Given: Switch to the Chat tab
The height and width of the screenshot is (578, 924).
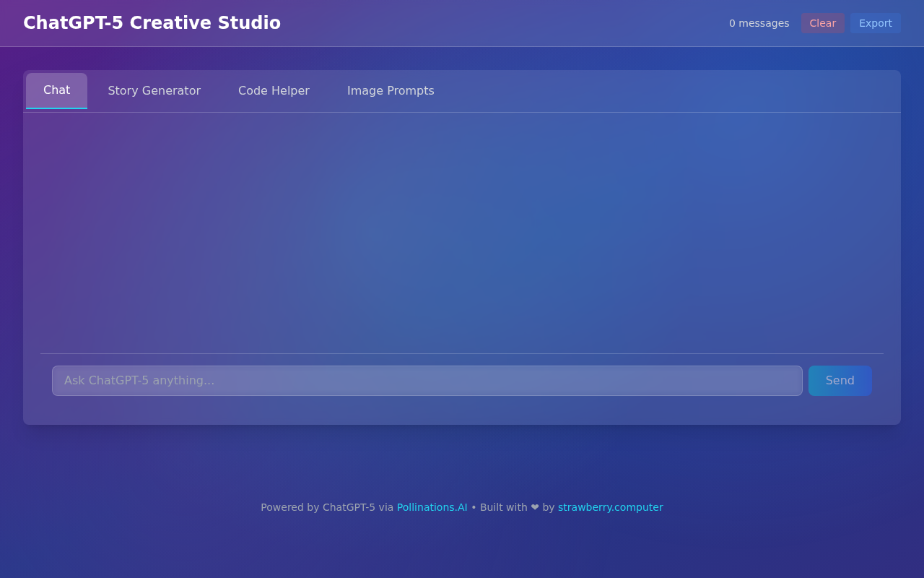Looking at the screenshot, I should tap(56, 91).
